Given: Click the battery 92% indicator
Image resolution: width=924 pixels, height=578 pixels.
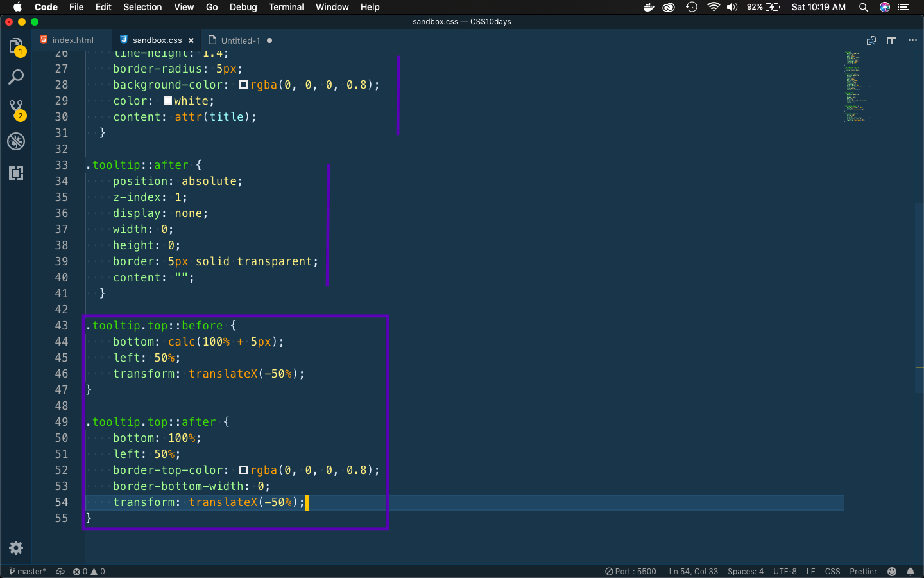Looking at the screenshot, I should tap(764, 7).
